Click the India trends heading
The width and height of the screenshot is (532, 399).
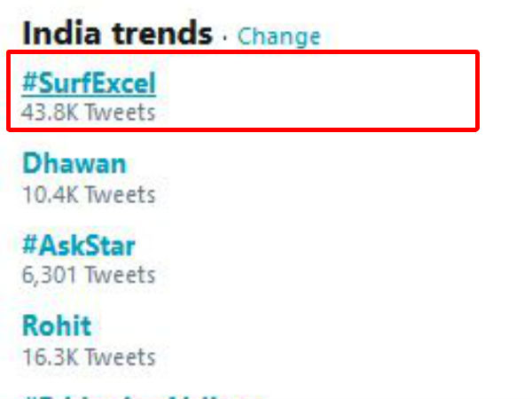tap(117, 34)
